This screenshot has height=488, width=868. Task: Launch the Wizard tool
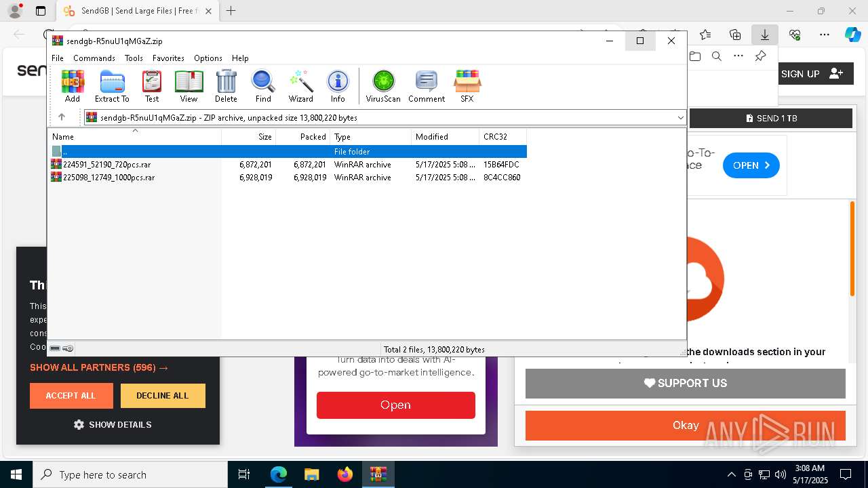(300, 86)
